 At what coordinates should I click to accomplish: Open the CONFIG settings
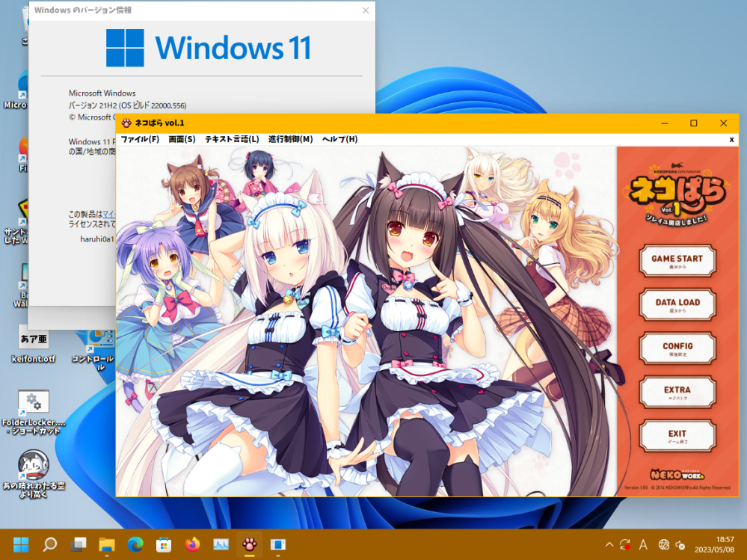pos(677,348)
